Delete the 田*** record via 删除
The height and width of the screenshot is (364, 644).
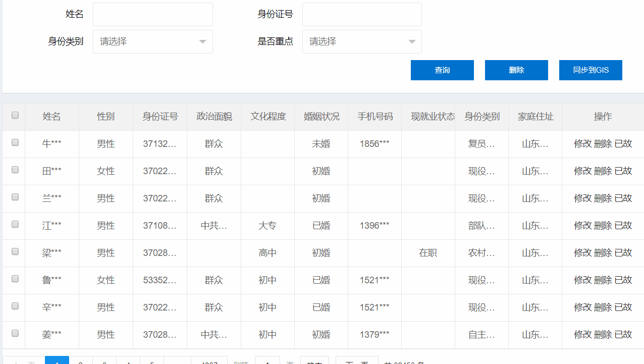(603, 171)
